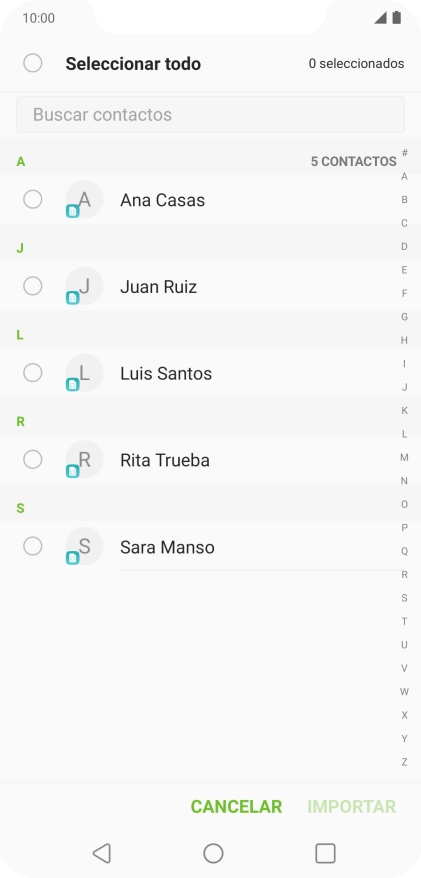The height and width of the screenshot is (878, 421).
Task: Tap Juan Ruiz avatar with SIM badge
Action: 84,286
